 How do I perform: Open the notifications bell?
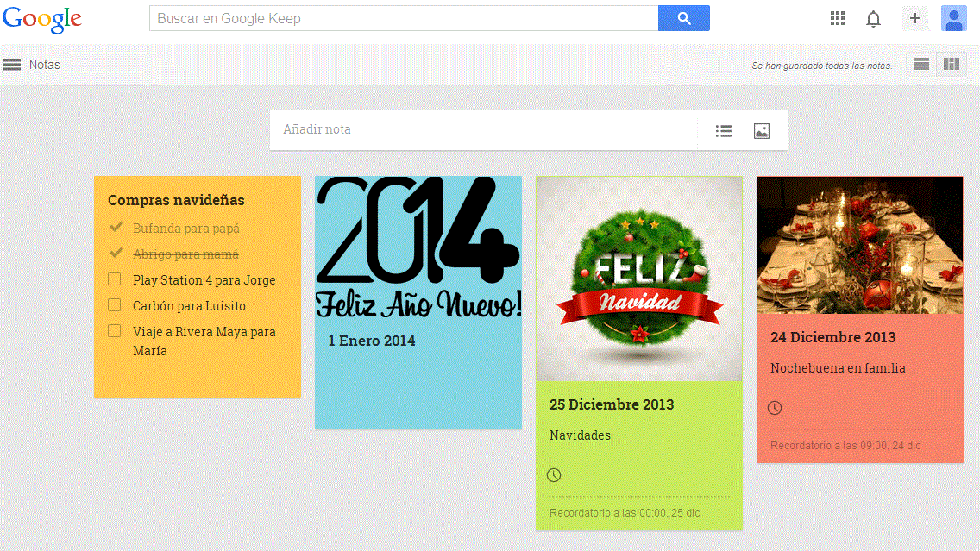click(x=873, y=19)
